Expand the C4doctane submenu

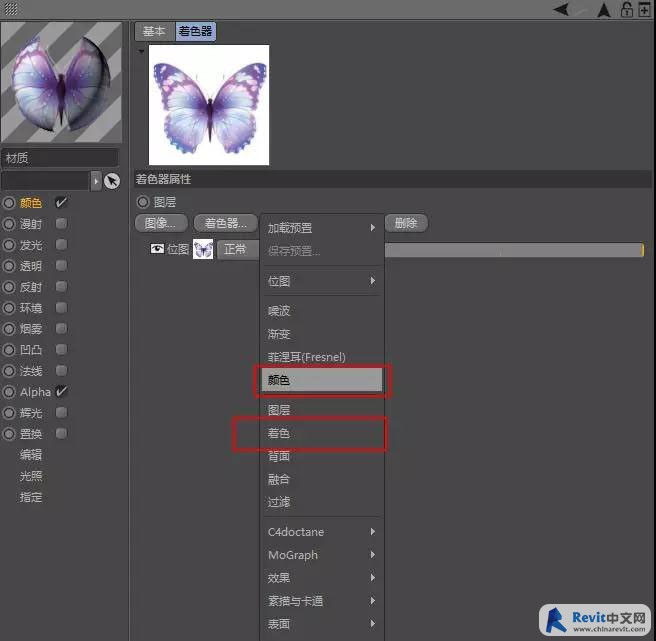point(321,532)
